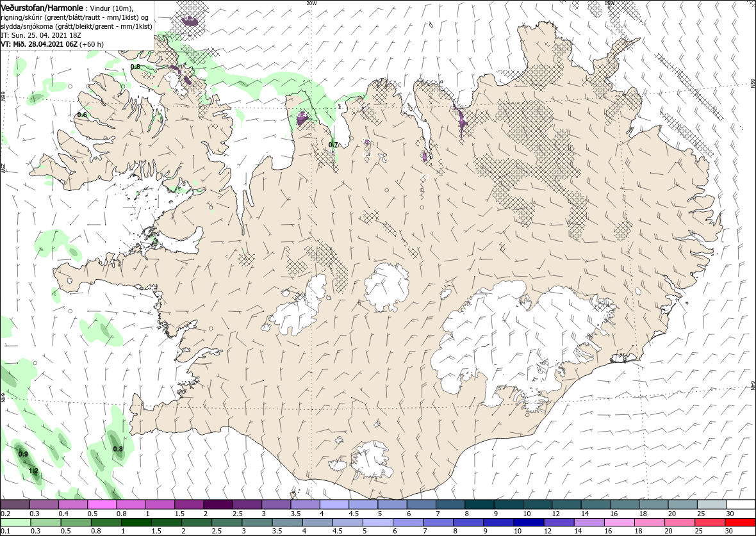Click the '25' label under the snow legend
This screenshot has width=756, height=536.
(x=702, y=514)
